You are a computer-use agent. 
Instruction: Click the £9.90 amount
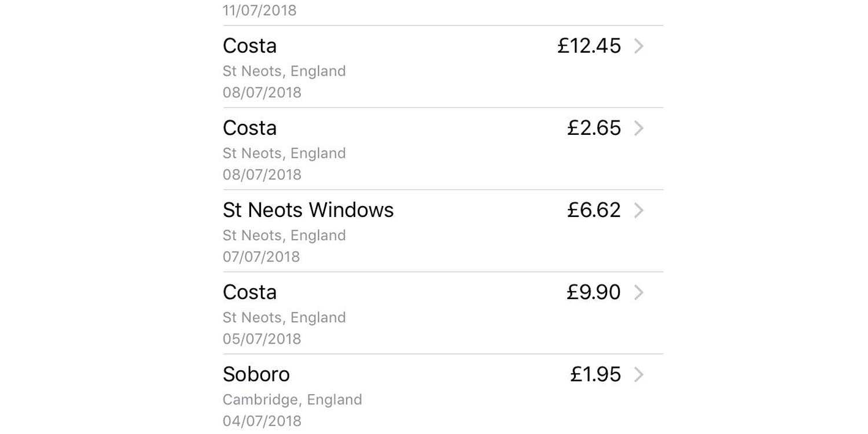(x=593, y=292)
